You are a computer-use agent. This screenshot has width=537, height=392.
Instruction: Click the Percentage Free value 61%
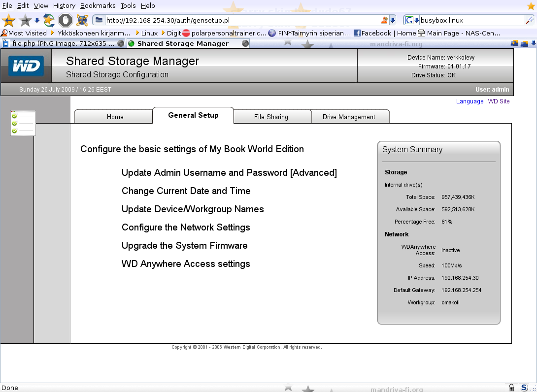[446, 222]
